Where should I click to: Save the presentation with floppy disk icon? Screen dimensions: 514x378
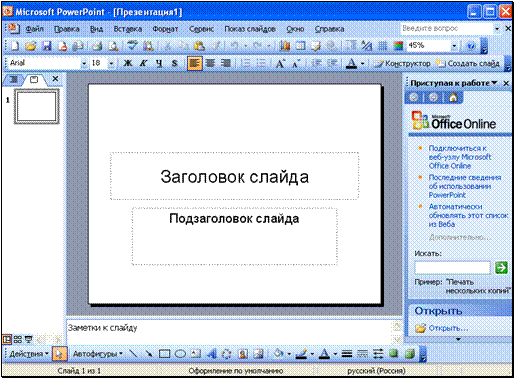[x=47, y=46]
